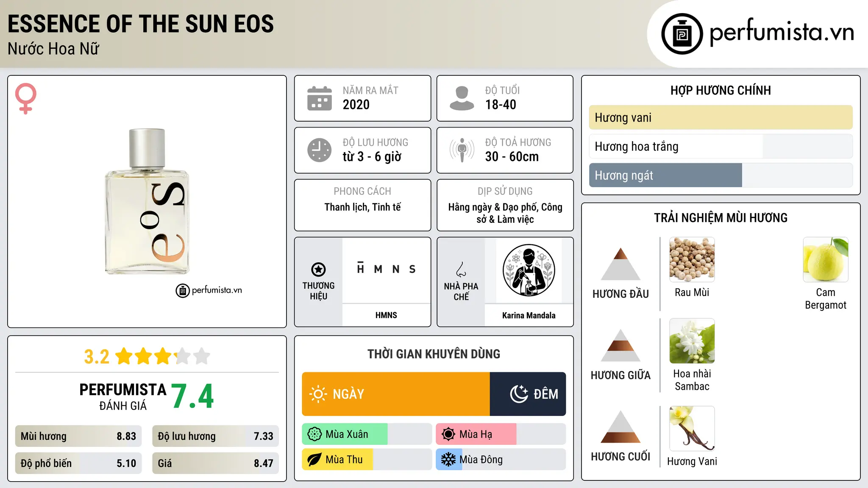Screen dimensions: 868x488
Task: Click the orange Ngày time bar
Action: pos(396,394)
